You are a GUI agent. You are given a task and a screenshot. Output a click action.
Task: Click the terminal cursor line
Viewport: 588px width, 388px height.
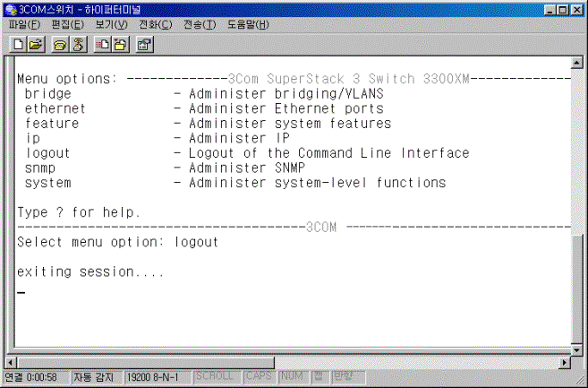point(21,292)
